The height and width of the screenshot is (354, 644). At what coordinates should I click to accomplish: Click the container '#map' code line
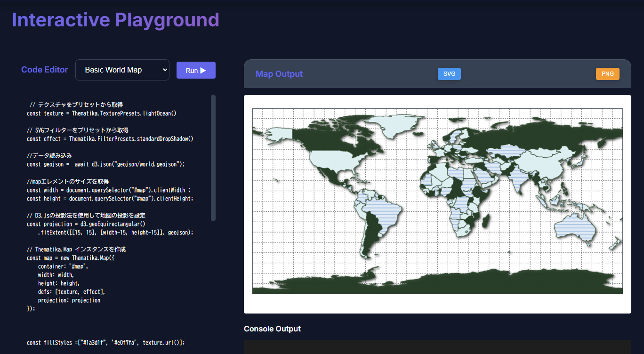(x=63, y=266)
